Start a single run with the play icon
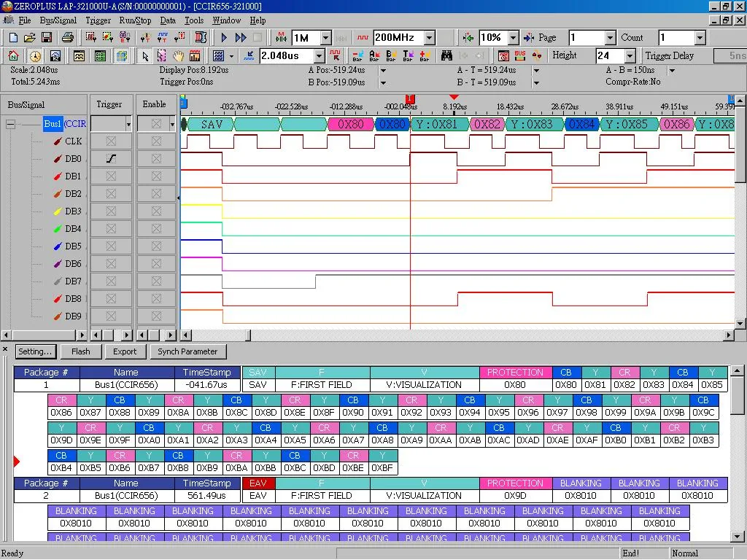 point(224,38)
